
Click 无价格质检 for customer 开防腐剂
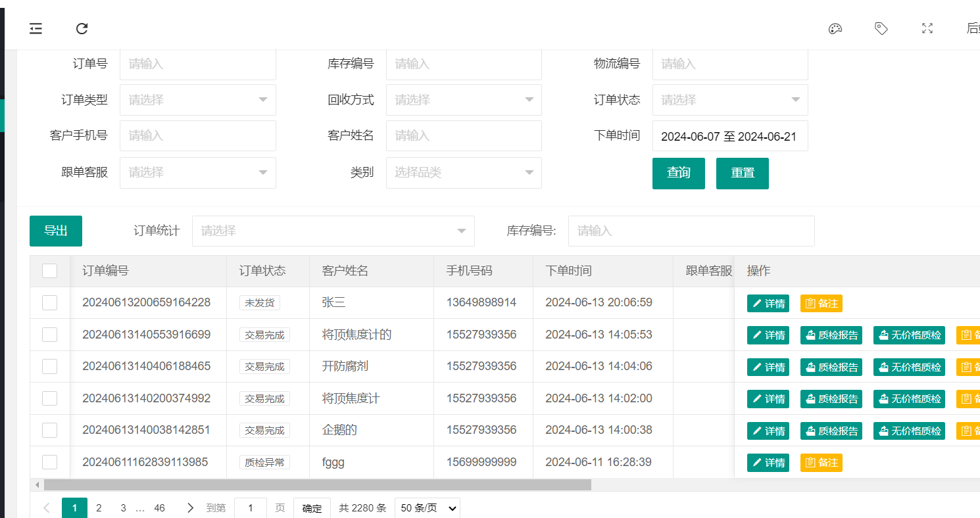(909, 367)
